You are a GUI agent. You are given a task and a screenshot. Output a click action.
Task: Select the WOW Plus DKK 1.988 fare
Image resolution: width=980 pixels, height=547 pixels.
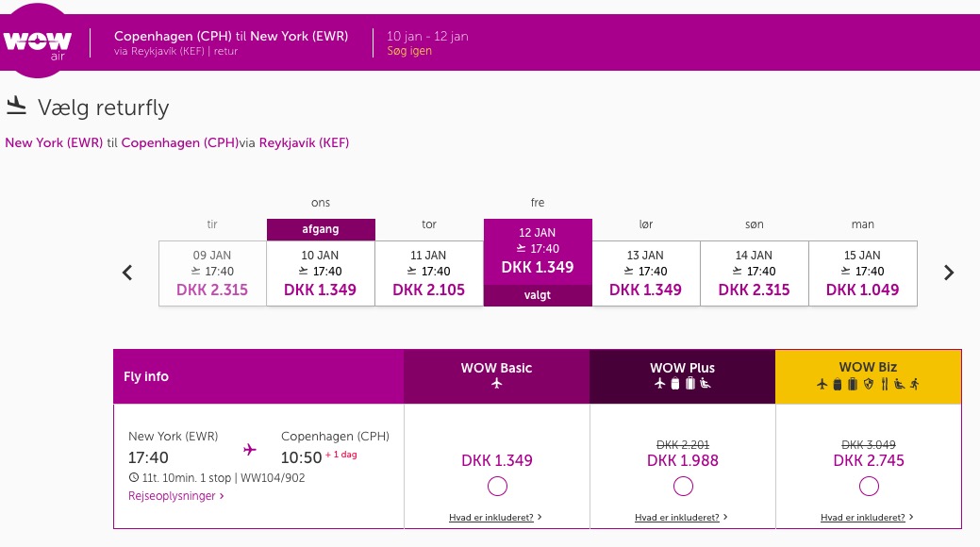pyautogui.click(x=683, y=487)
